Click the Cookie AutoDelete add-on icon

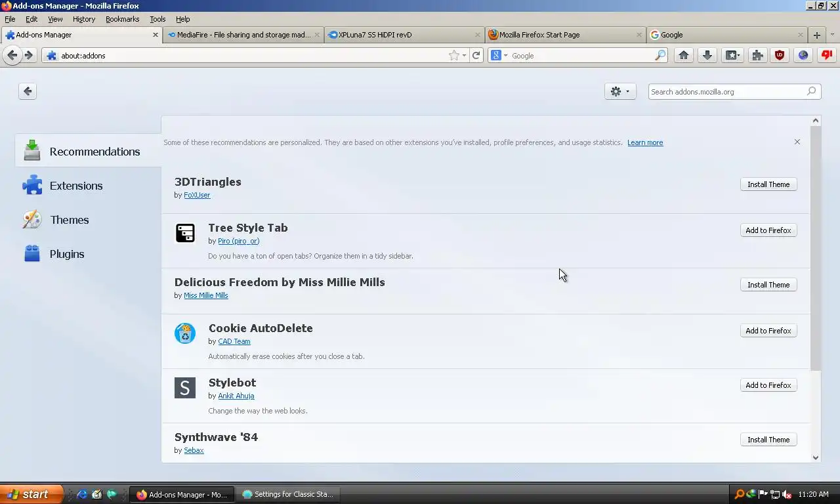[x=185, y=333]
